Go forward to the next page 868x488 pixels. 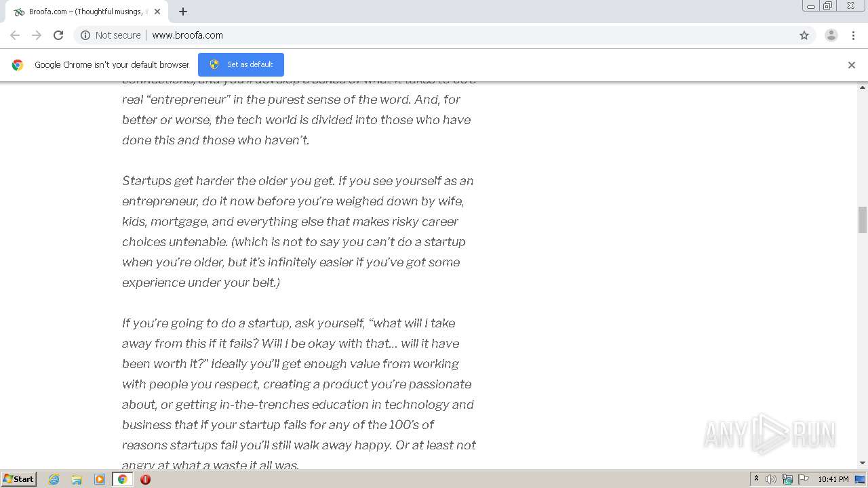pyautogui.click(x=37, y=35)
